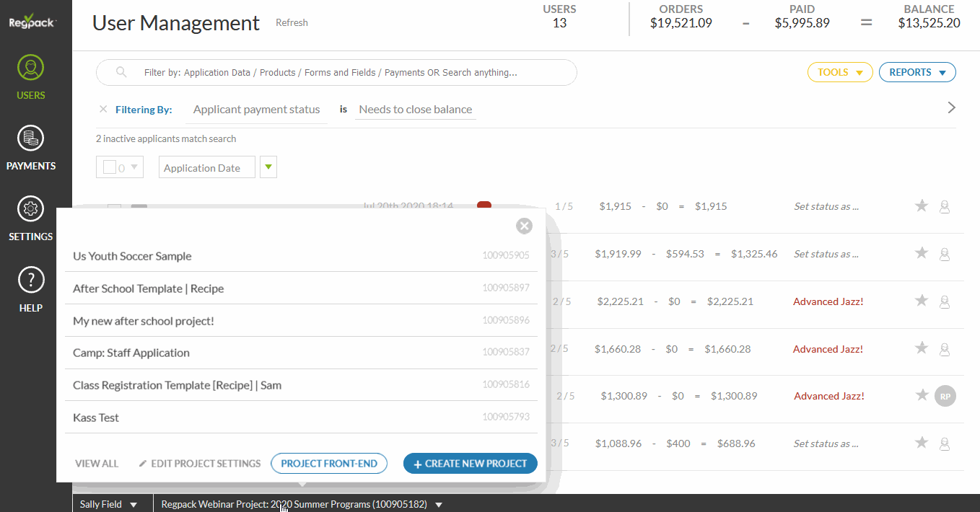980x512 pixels.
Task: Click the Create New Project button
Action: tap(470, 464)
